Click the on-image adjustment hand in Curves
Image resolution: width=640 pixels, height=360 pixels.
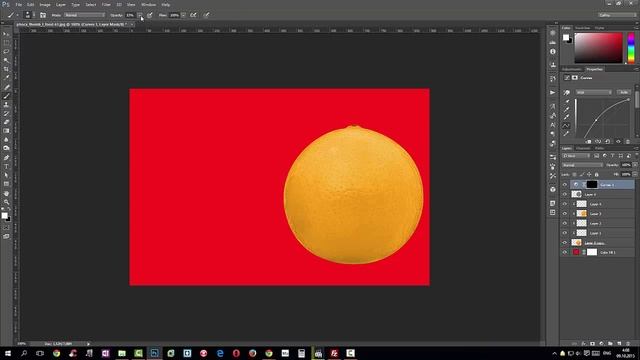point(567,93)
